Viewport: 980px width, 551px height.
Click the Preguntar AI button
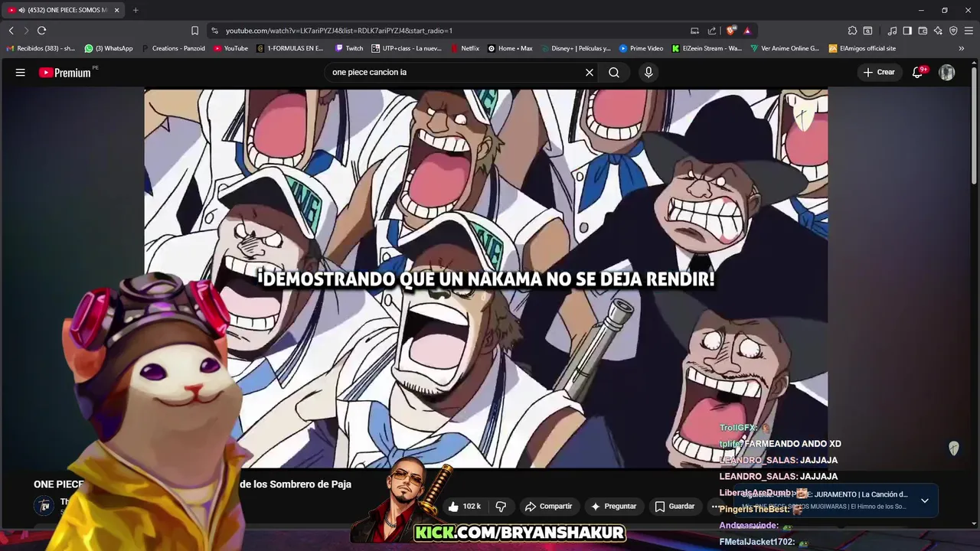click(x=614, y=507)
